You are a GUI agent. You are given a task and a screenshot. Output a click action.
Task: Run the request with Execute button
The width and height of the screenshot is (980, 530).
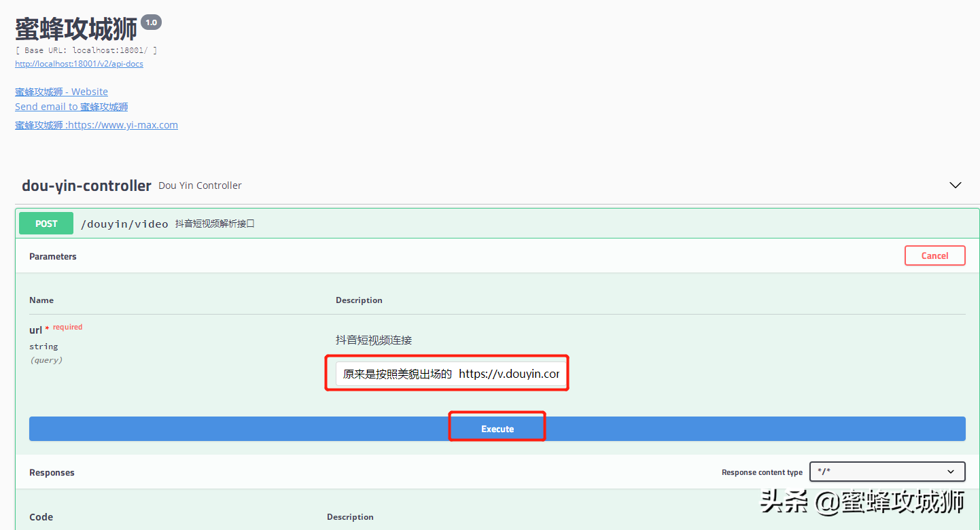click(x=497, y=429)
